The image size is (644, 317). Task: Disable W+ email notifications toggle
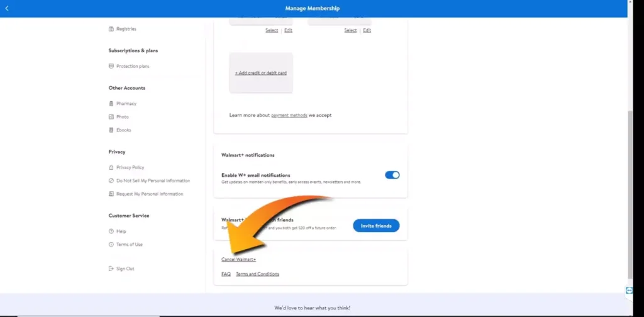392,175
